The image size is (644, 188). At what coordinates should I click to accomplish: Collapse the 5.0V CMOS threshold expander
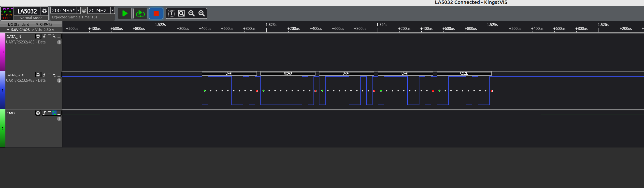tap(8, 30)
